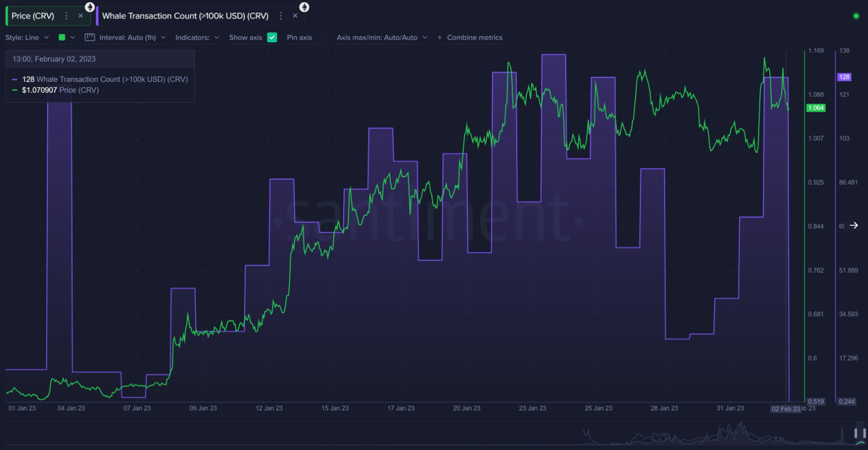Screen dimensions: 868x450
Task: Click the 20 Jan 23 x-axis label
Action: (x=467, y=408)
